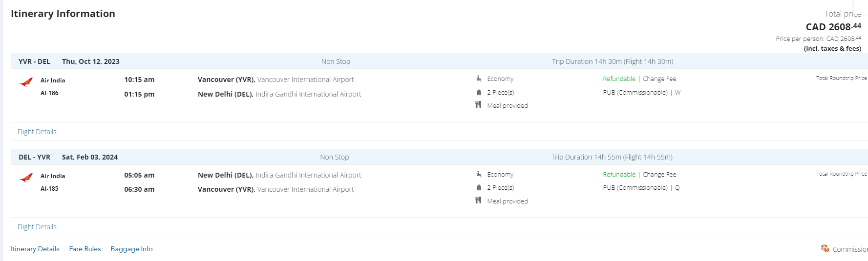Click the seat icon beside Economy on return flight
Screen dimensions: 868x261
click(x=479, y=174)
